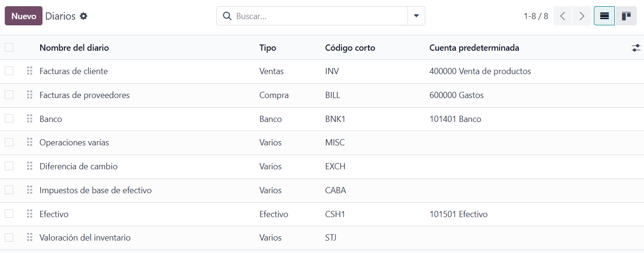The image size is (644, 253).
Task: Open the Diarios settings gear menu
Action: point(84,16)
